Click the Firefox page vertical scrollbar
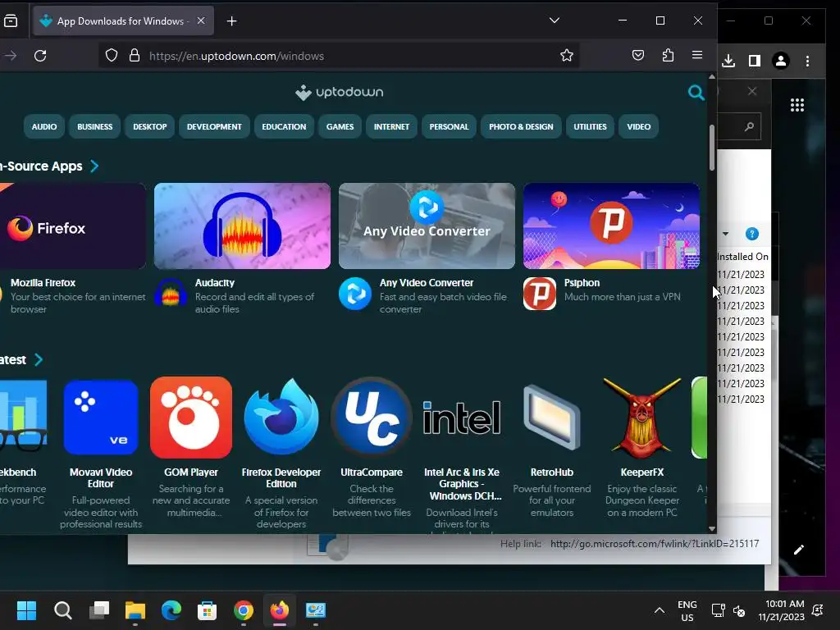Image resolution: width=840 pixels, height=630 pixels. 712,148
